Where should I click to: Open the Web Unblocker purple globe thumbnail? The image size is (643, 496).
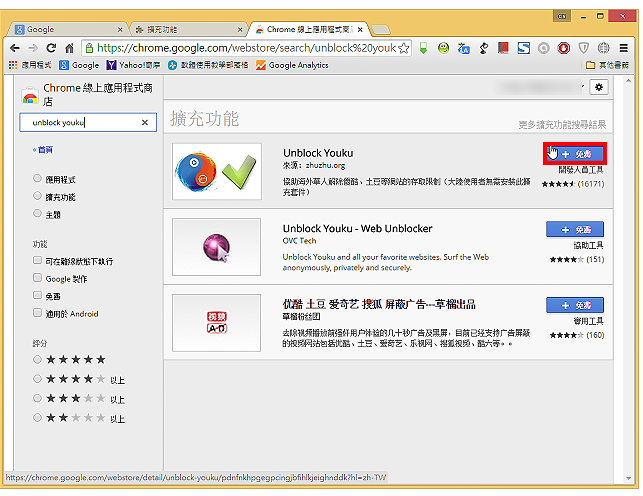(x=217, y=247)
